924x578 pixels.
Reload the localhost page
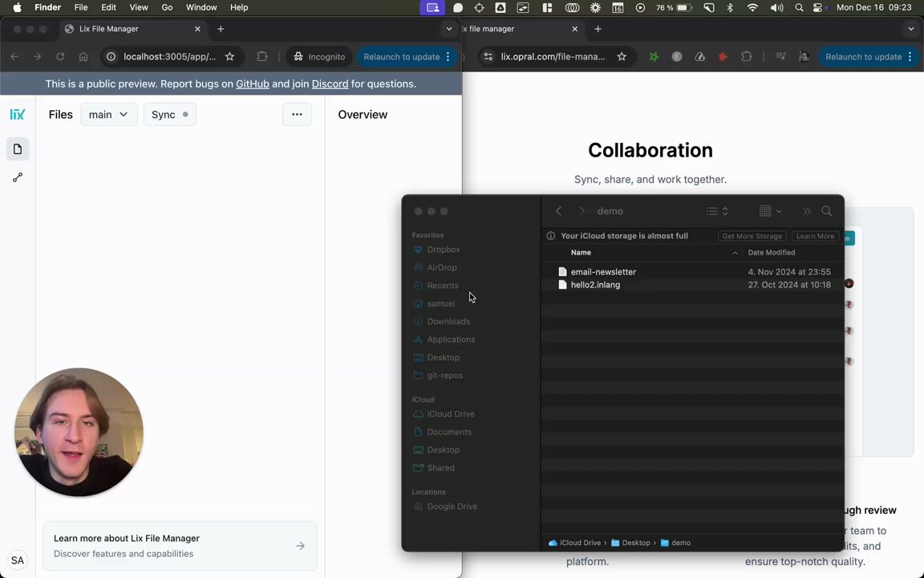(x=60, y=57)
